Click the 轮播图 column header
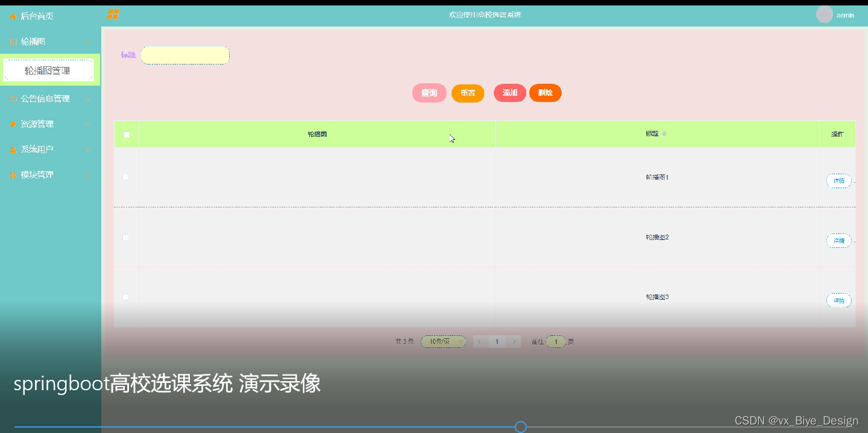This screenshot has height=433, width=868. click(317, 134)
